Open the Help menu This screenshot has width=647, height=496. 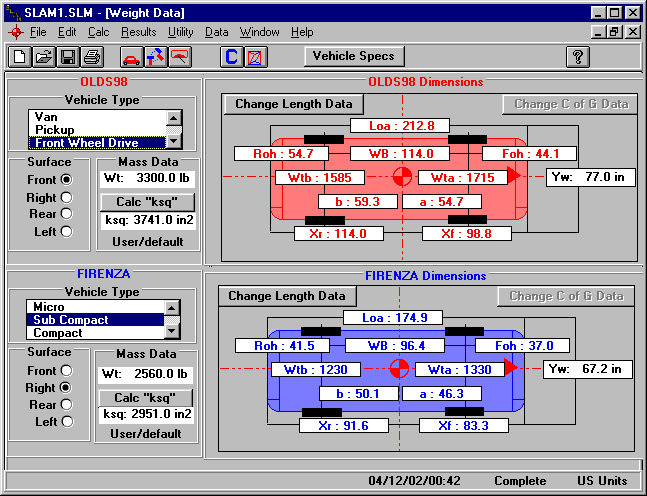(302, 32)
